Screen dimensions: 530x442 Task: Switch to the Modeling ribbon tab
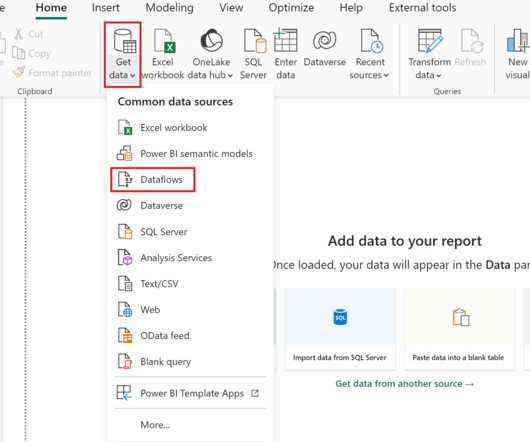(169, 7)
